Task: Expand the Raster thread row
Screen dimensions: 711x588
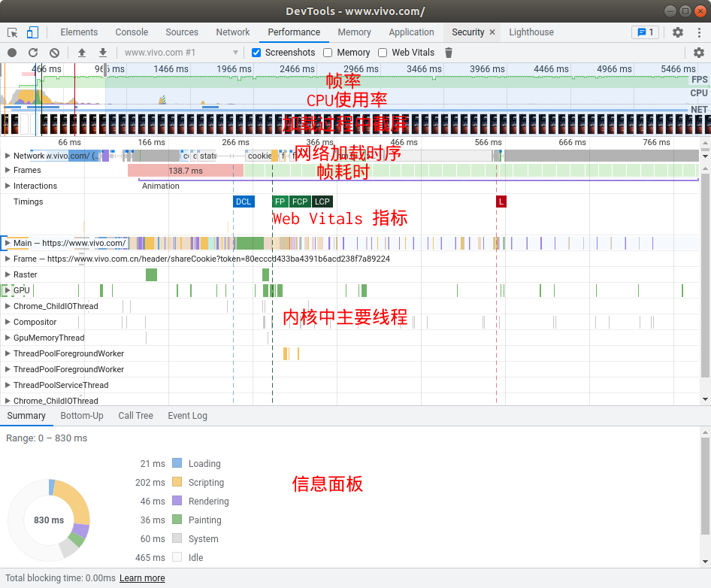Action: pyautogui.click(x=8, y=274)
